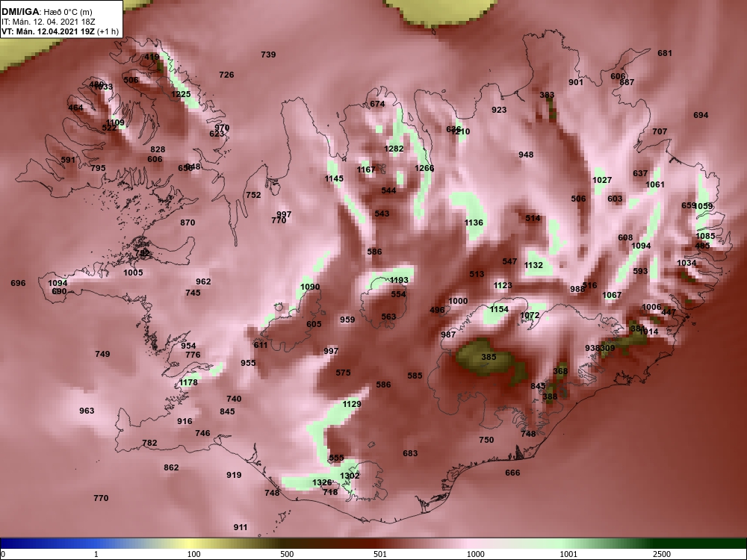This screenshot has width=747, height=560.
Task: Click the map value 919
Action: [x=234, y=475]
